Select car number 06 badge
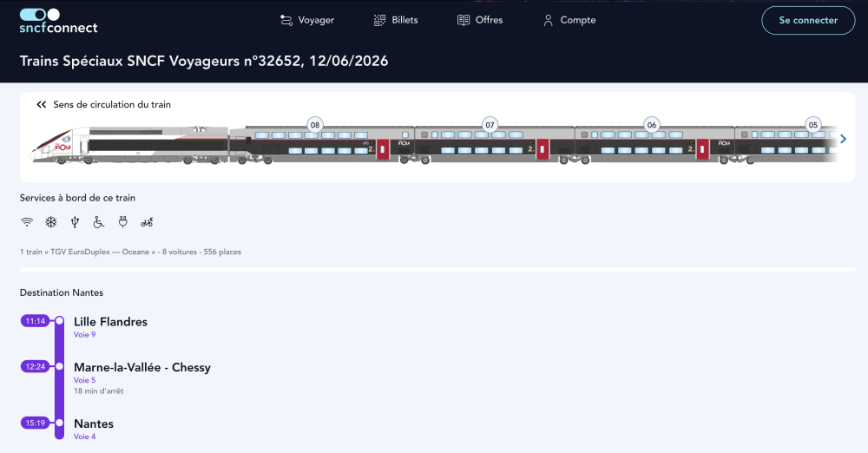Screen dimensions: 868x453 coord(652,125)
